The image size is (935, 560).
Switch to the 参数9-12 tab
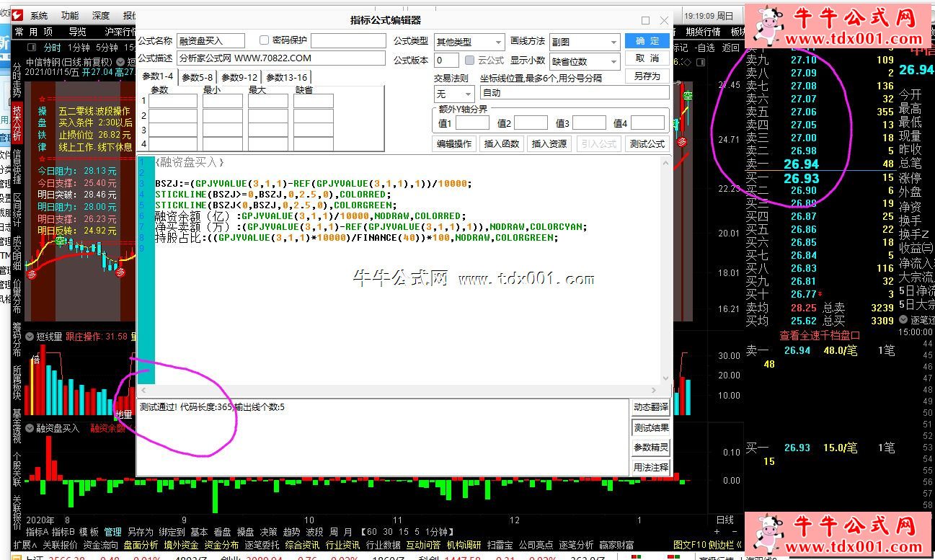(239, 78)
